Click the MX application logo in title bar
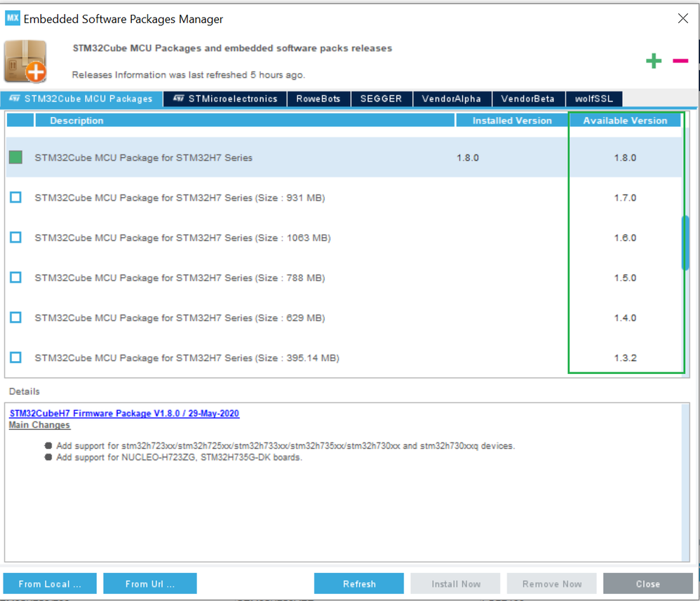700x601 pixels. (x=13, y=18)
